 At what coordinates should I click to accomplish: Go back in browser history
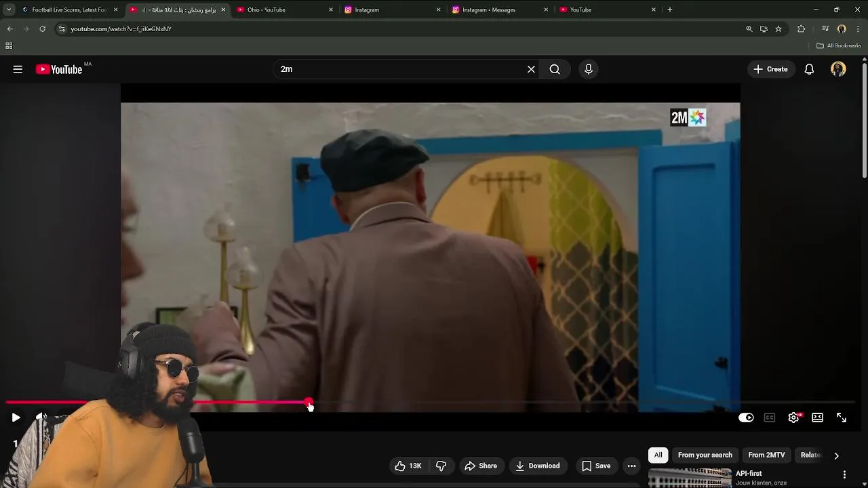[9, 28]
